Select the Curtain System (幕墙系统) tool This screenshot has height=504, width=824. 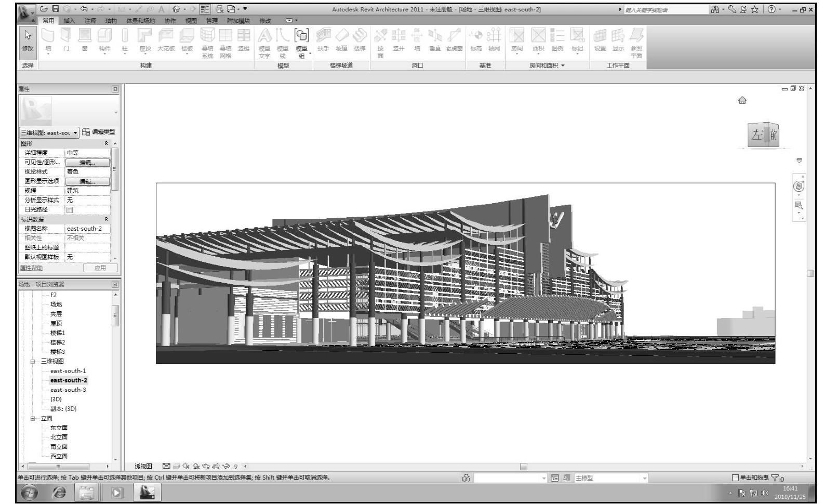click(207, 43)
